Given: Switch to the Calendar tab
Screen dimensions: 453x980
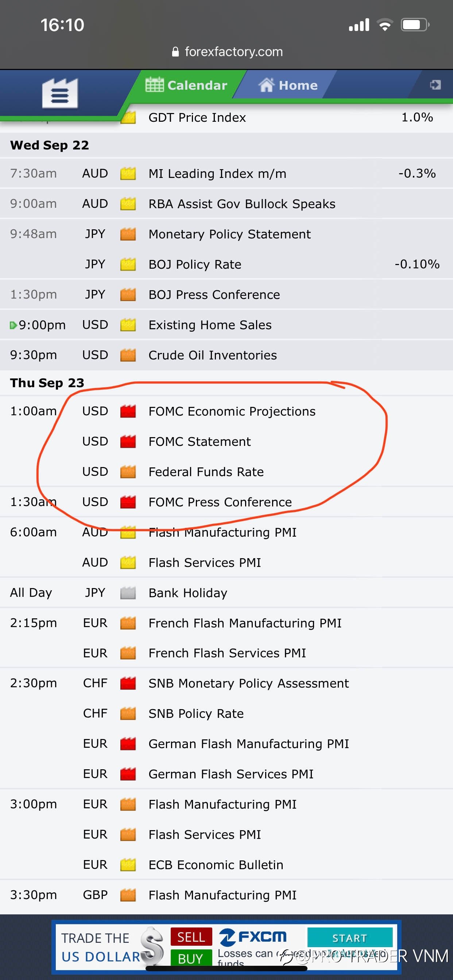Looking at the screenshot, I should pyautogui.click(x=186, y=85).
